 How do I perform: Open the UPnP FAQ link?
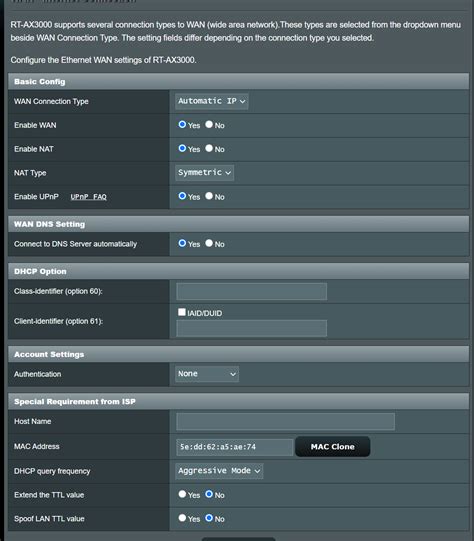click(89, 197)
